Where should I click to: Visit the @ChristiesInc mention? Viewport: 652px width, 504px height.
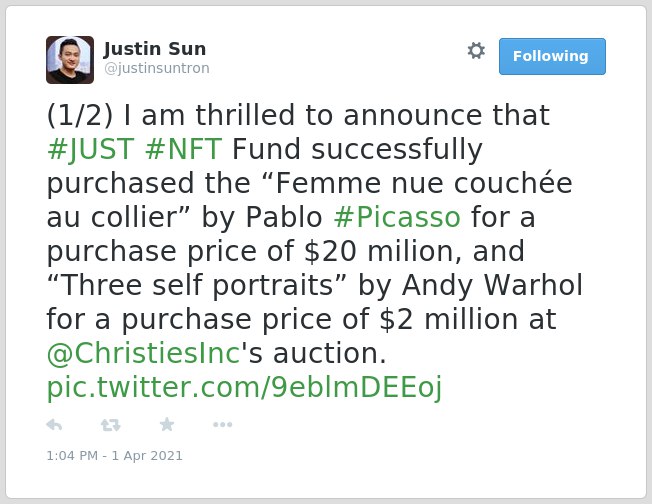click(144, 353)
